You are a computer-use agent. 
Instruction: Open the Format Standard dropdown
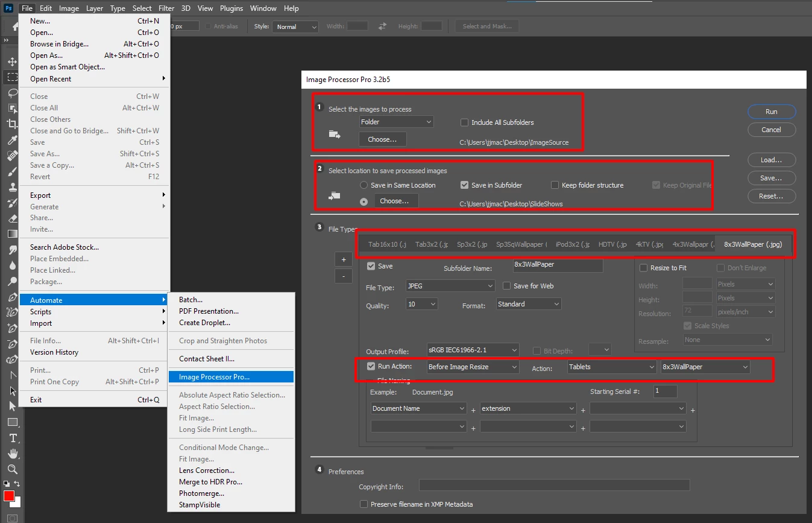click(529, 304)
